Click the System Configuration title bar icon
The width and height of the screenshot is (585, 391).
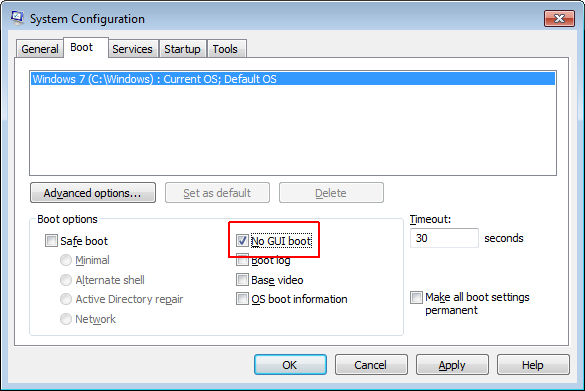[x=17, y=18]
